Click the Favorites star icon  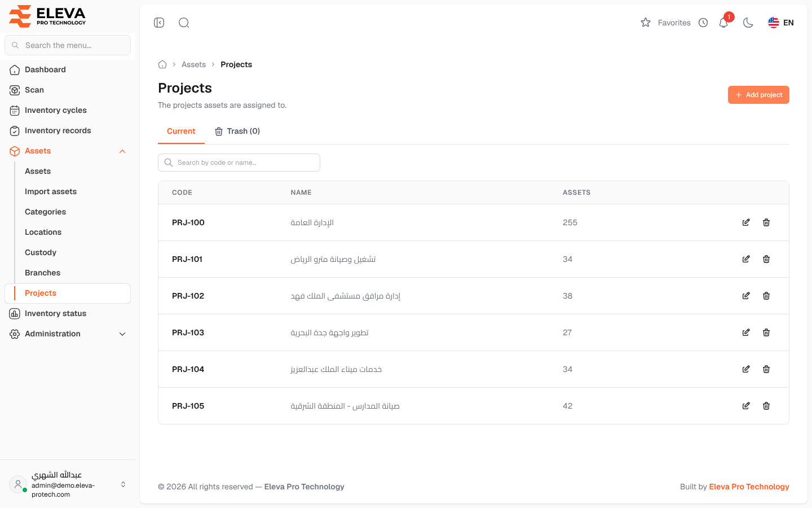click(646, 23)
